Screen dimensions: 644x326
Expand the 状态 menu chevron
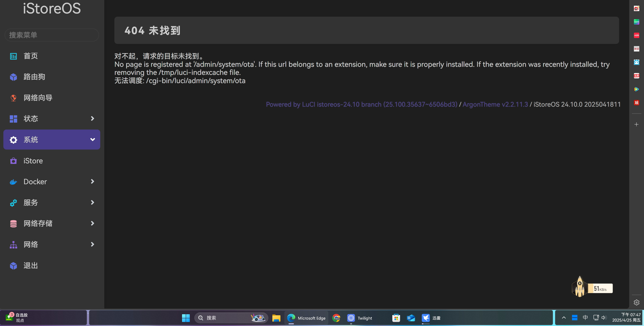(93, 118)
